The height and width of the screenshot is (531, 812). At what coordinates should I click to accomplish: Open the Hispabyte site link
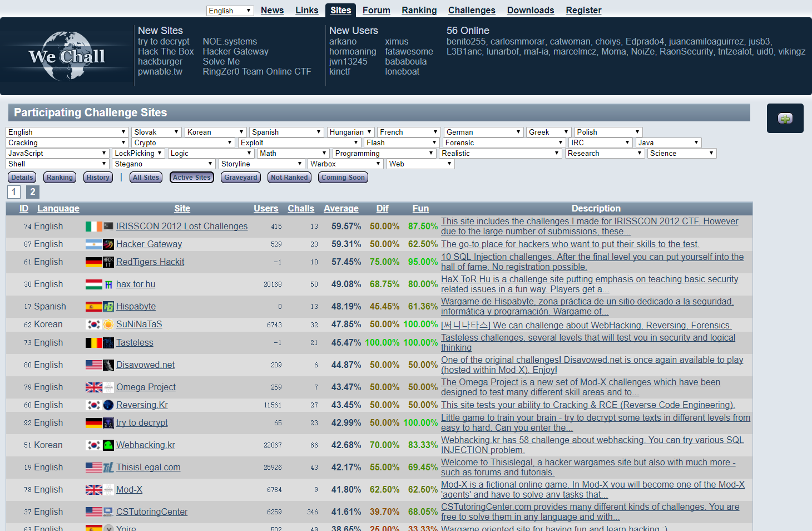pyautogui.click(x=136, y=306)
